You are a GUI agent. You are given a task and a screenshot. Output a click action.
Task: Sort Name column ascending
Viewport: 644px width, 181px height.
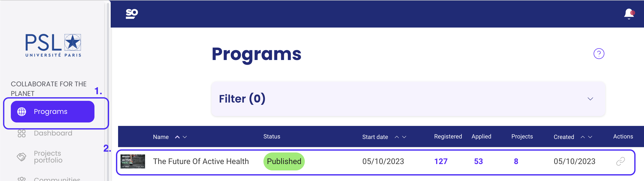(177, 137)
